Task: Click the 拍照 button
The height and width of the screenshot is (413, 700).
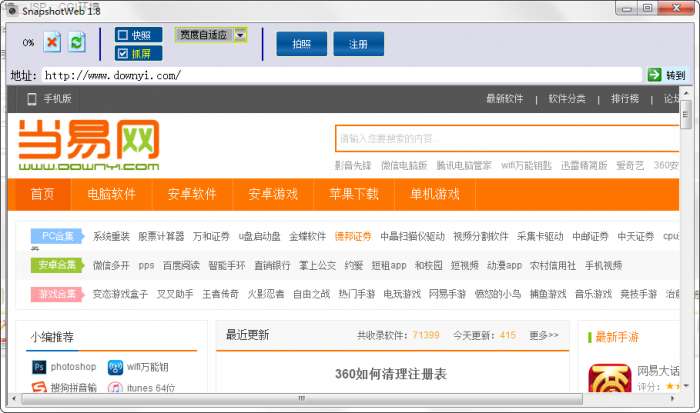Action: tap(302, 44)
